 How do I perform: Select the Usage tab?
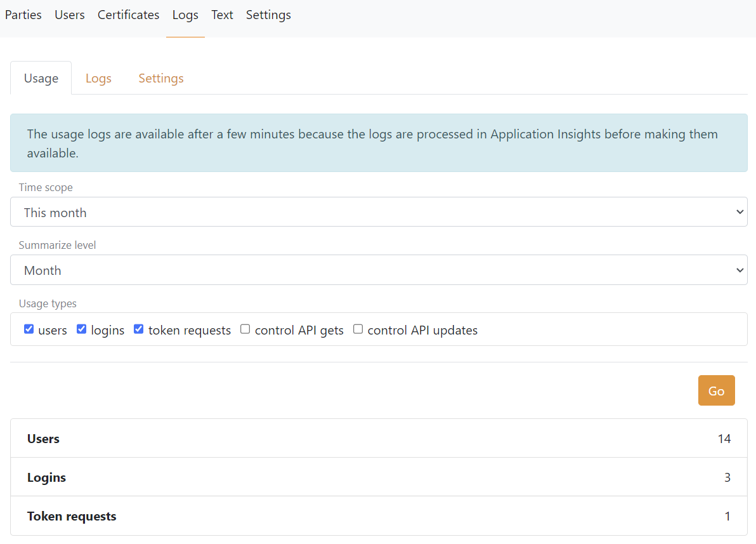pos(41,77)
